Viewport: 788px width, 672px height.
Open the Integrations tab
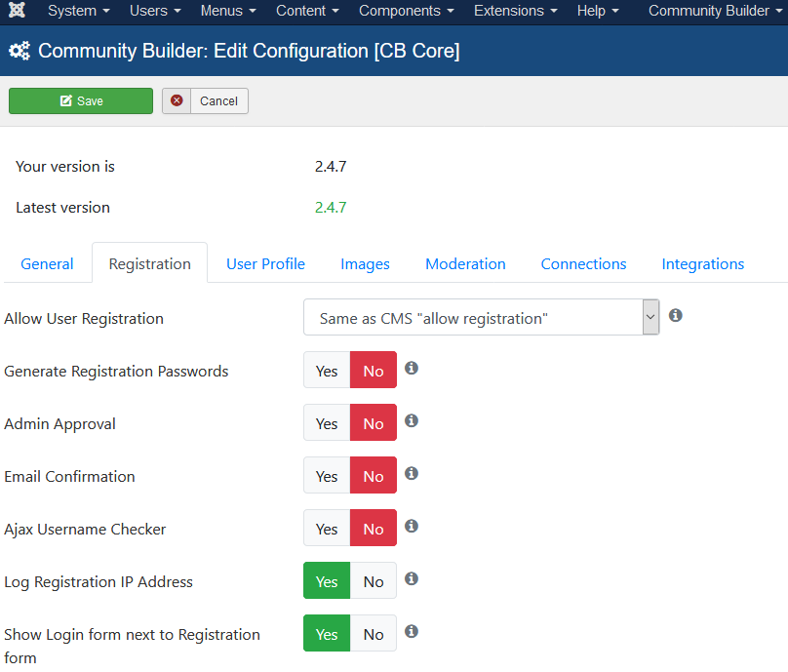[x=702, y=263]
